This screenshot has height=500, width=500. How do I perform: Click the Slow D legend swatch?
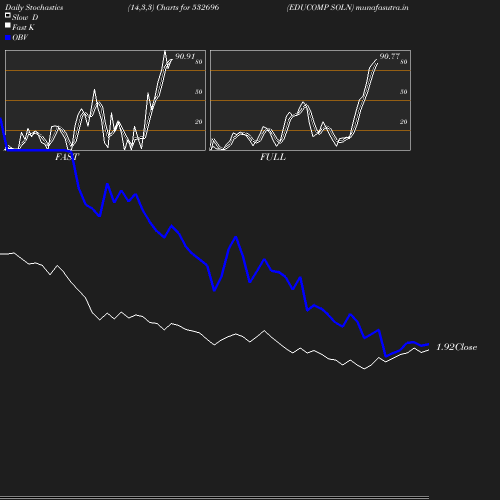pyautogui.click(x=8, y=15)
